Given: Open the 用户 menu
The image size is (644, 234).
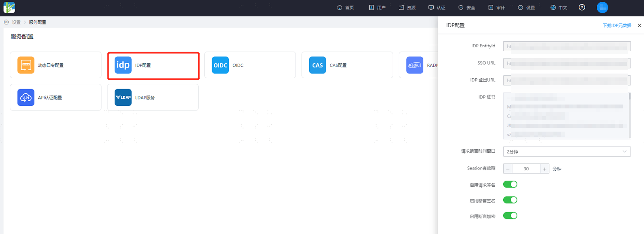Looking at the screenshot, I should pyautogui.click(x=377, y=8).
